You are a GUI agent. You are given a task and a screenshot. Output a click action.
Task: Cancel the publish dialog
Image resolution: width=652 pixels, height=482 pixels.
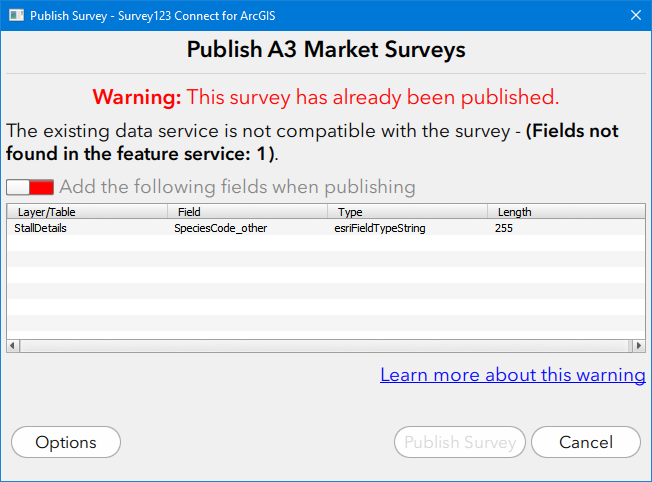tap(586, 442)
